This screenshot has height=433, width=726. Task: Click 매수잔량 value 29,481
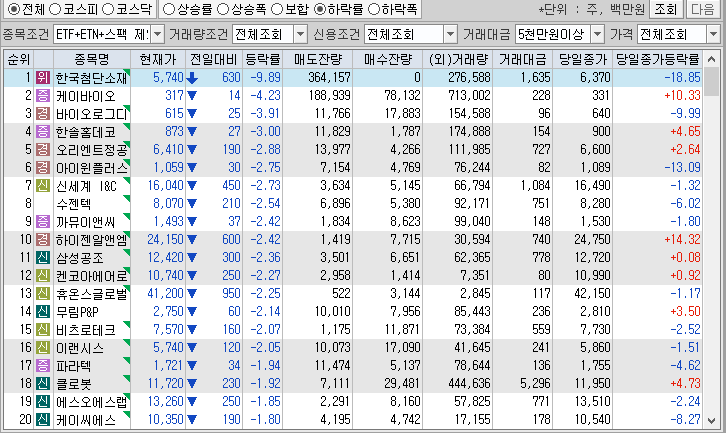coord(401,384)
